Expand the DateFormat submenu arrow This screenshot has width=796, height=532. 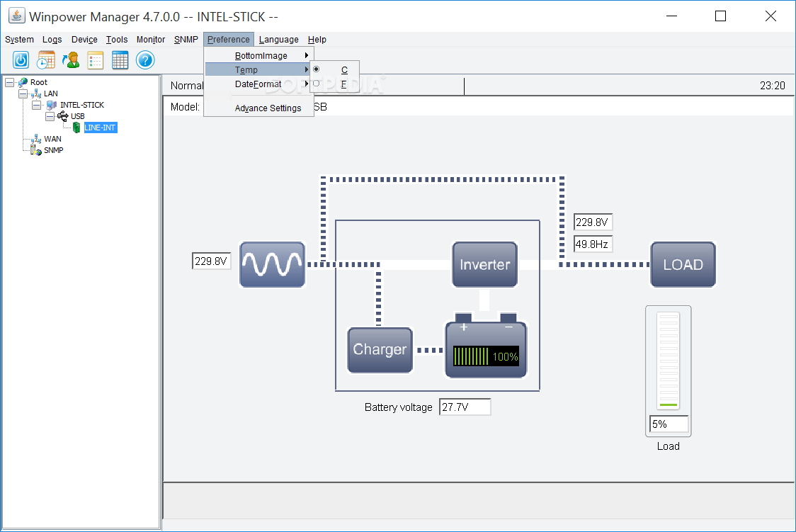click(x=307, y=84)
